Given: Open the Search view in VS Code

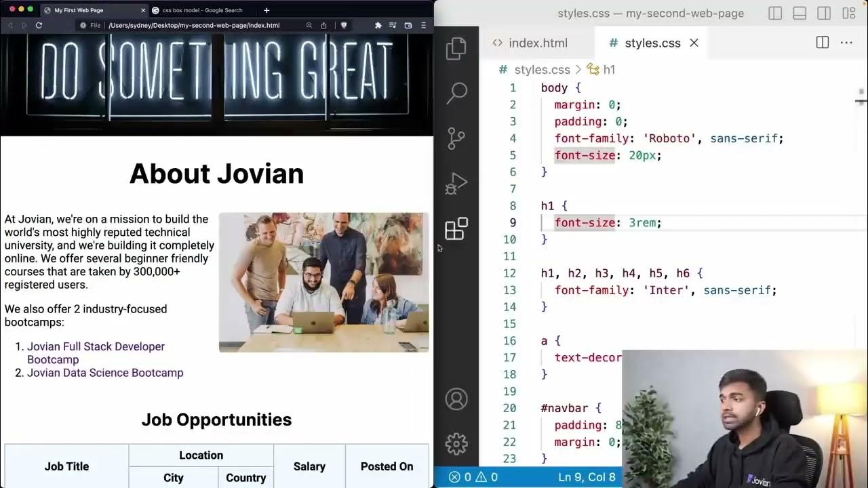Looking at the screenshot, I should [x=456, y=93].
